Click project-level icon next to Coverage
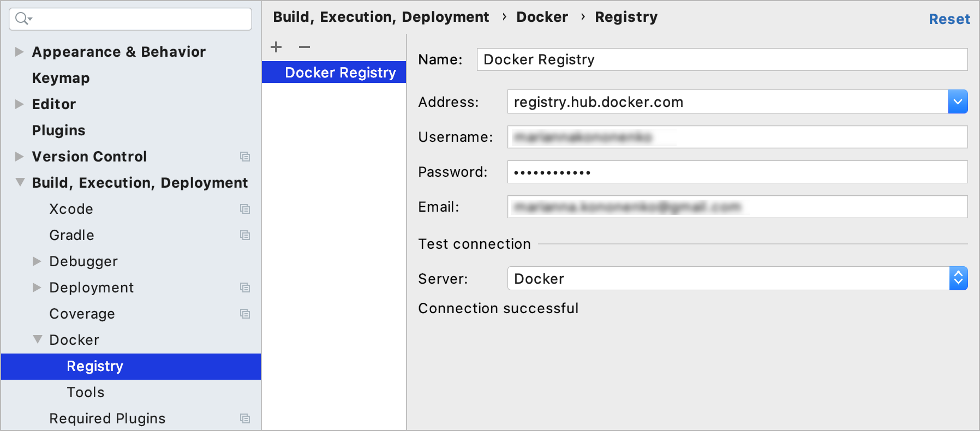 point(245,314)
